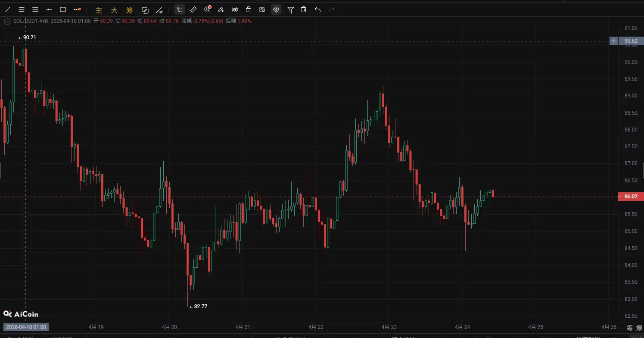Select the eraser tool

coord(221,9)
